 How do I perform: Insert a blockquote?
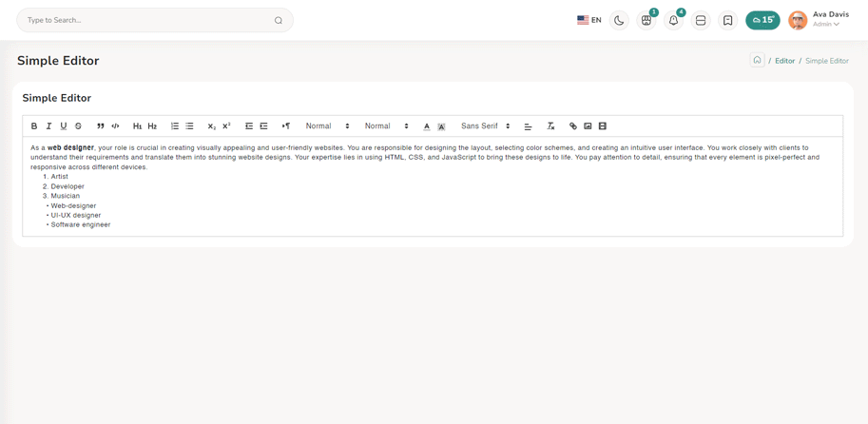tap(101, 126)
